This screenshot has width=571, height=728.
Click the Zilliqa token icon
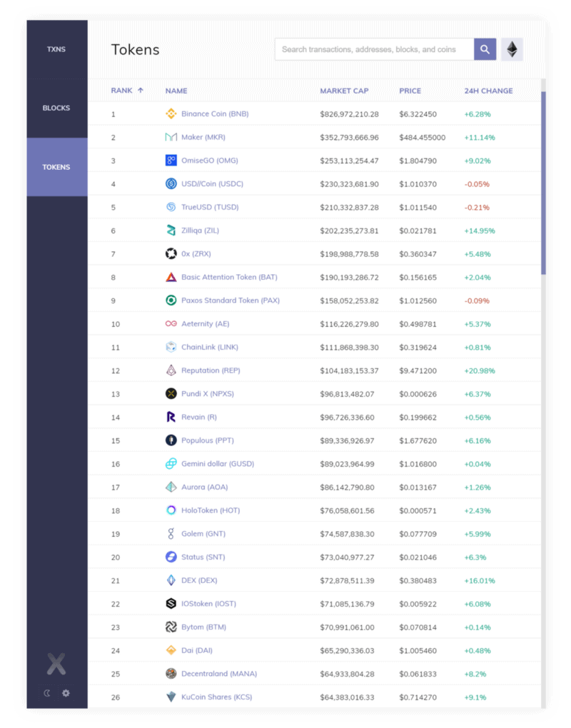[171, 231]
